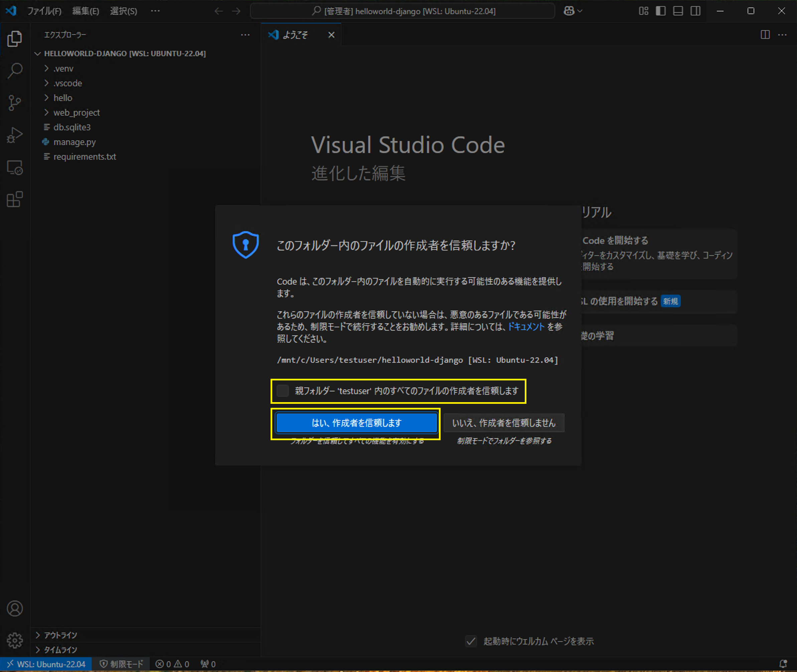Viewport: 797px width, 672px height.
Task: Open the Manage gear icon
Action: [14, 640]
